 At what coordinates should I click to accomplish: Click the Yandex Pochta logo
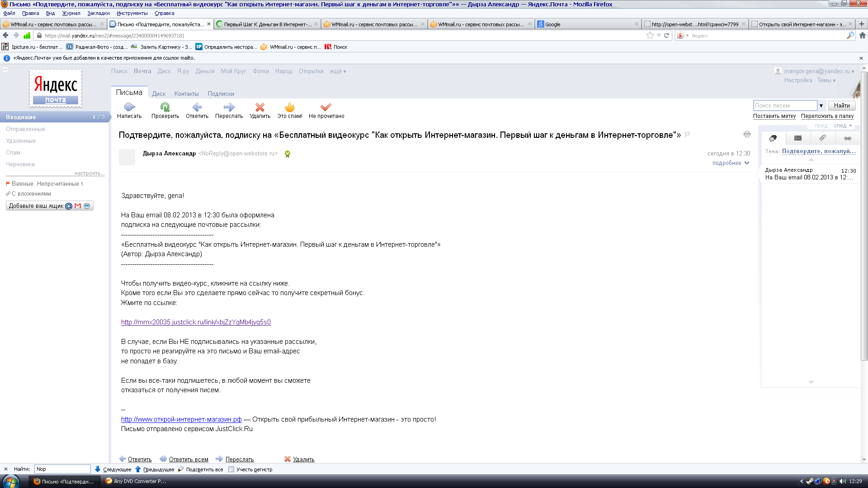[56, 88]
